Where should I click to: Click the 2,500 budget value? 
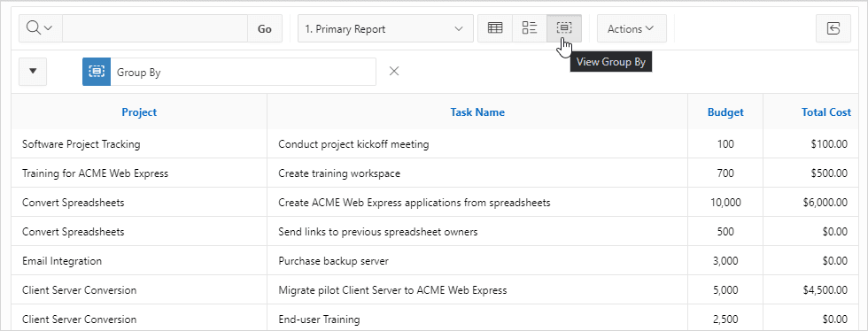tap(725, 319)
